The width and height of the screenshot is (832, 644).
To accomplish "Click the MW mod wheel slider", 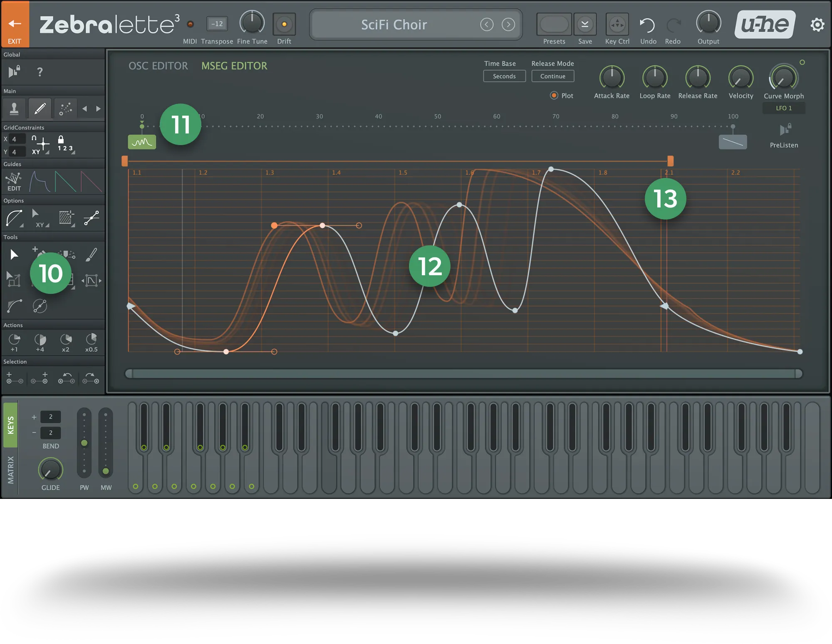I will (x=106, y=443).
